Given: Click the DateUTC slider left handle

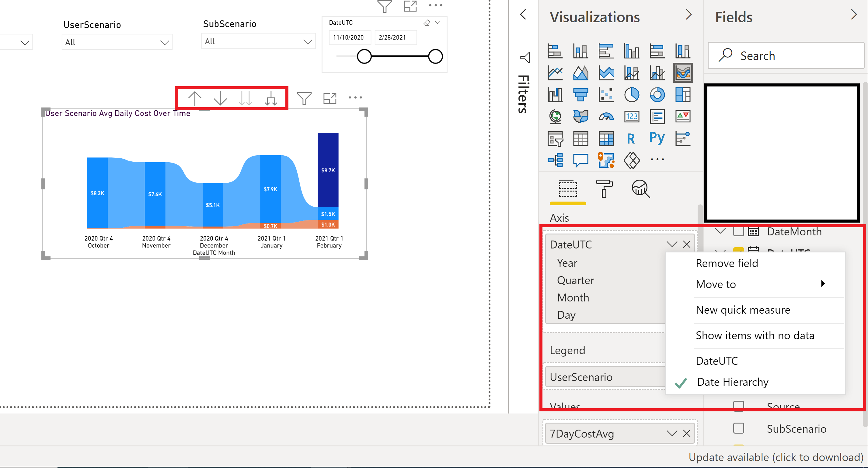Looking at the screenshot, I should [x=364, y=56].
